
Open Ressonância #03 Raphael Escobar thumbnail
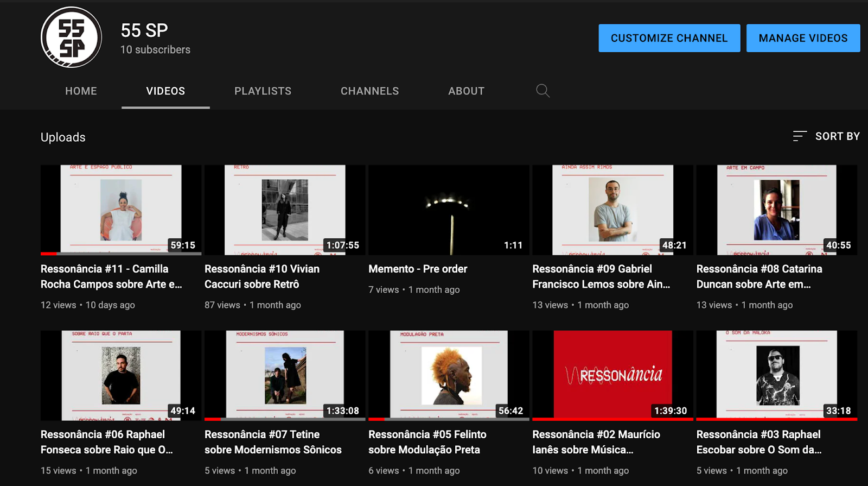777,376
